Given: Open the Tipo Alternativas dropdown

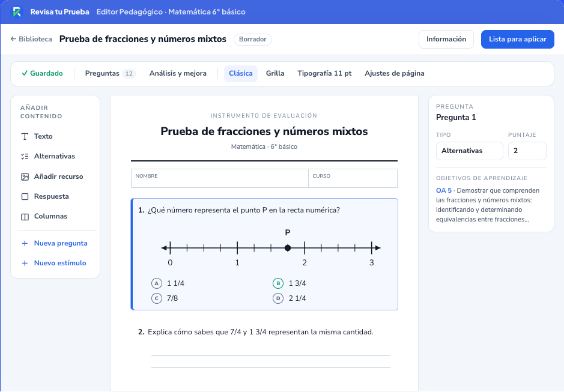Looking at the screenshot, I should pos(470,151).
